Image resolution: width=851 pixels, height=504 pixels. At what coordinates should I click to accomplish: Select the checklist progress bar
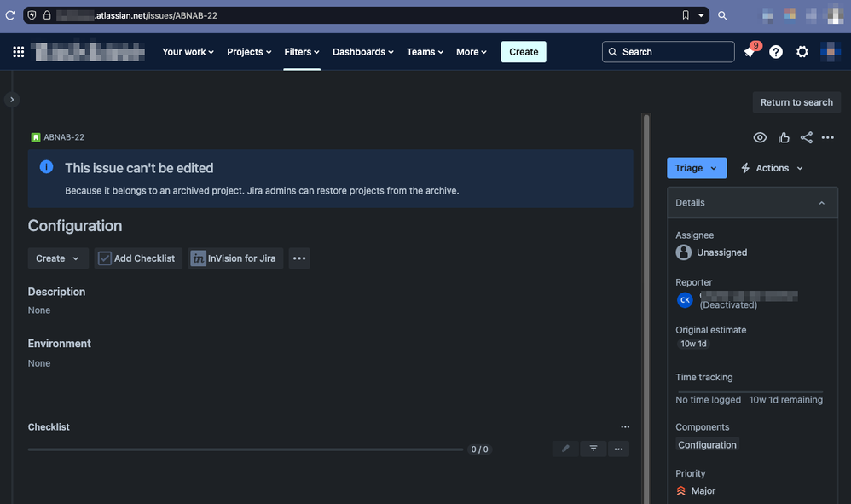coord(246,449)
